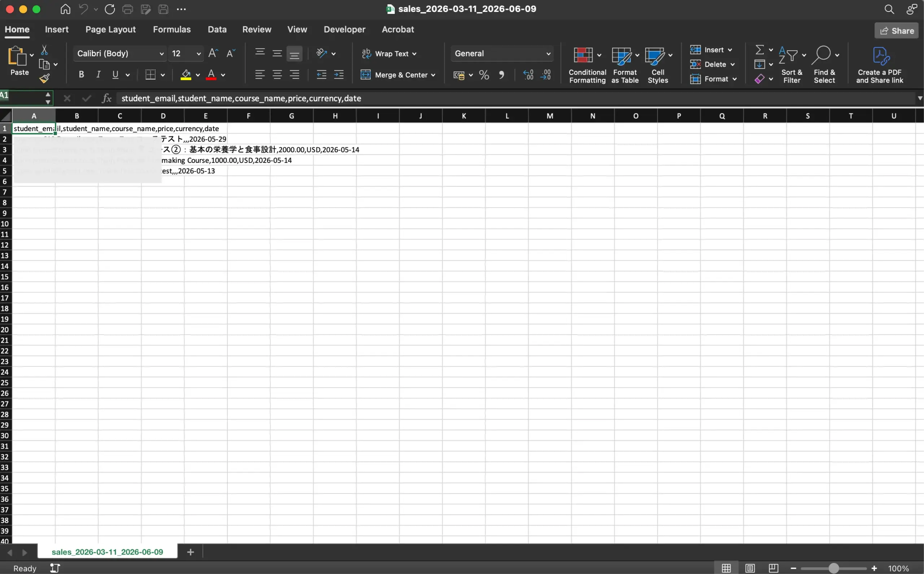Toggle the accessibility/macro icon in status bar
Viewport: 924px width, 574px height.
[55, 568]
